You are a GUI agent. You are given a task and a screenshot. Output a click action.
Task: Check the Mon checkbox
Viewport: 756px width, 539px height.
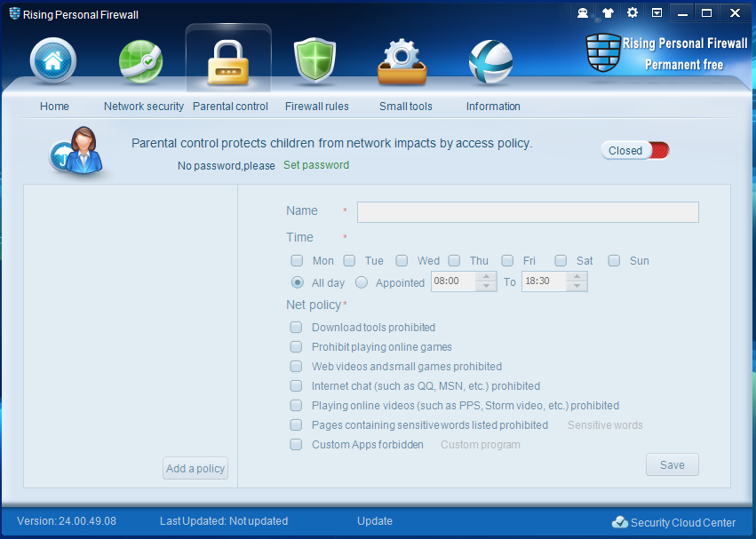[297, 261]
